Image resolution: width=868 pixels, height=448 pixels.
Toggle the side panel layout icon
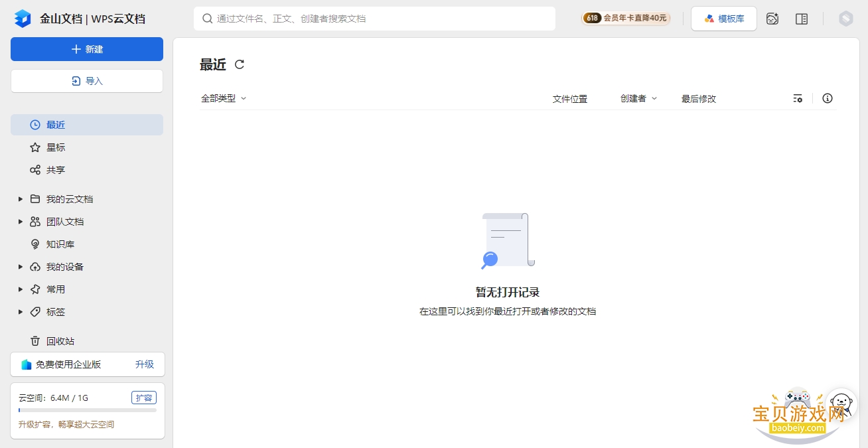802,19
